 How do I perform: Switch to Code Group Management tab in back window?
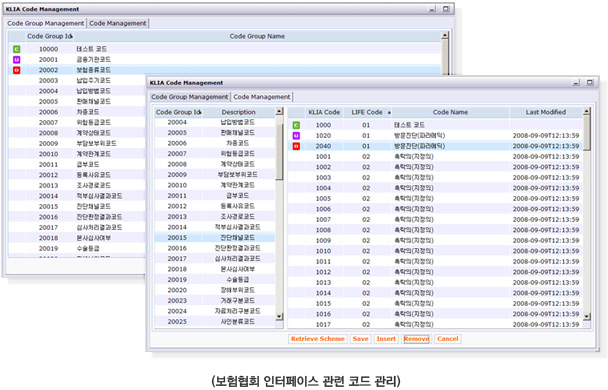point(45,23)
